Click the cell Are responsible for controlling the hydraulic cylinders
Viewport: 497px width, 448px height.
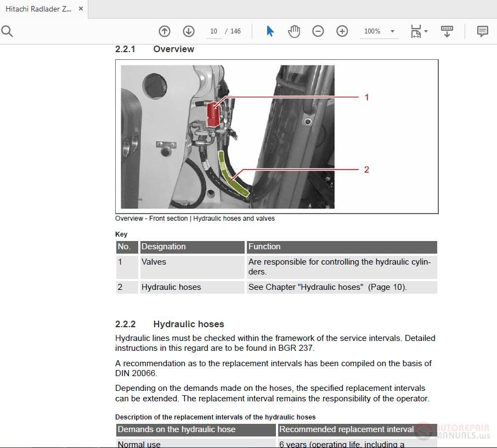pos(342,267)
